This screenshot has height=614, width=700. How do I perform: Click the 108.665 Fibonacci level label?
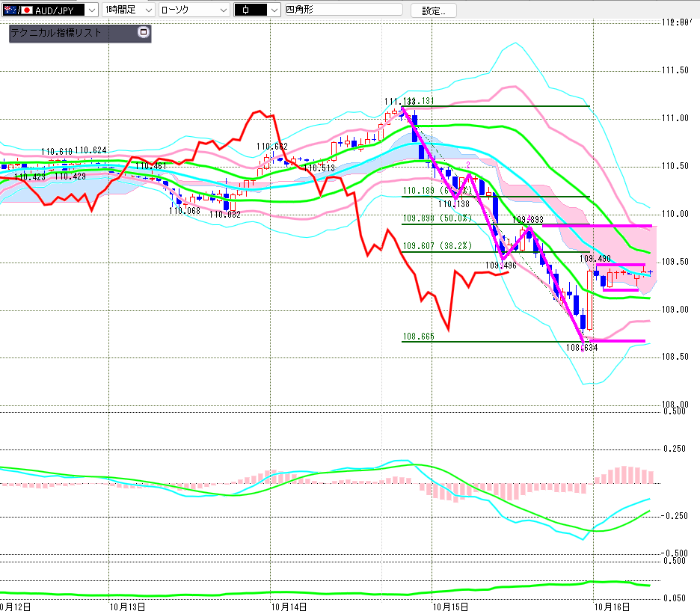(418, 337)
